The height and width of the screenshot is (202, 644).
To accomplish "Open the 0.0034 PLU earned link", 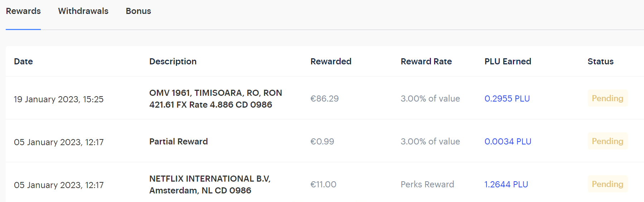I will pos(508,142).
